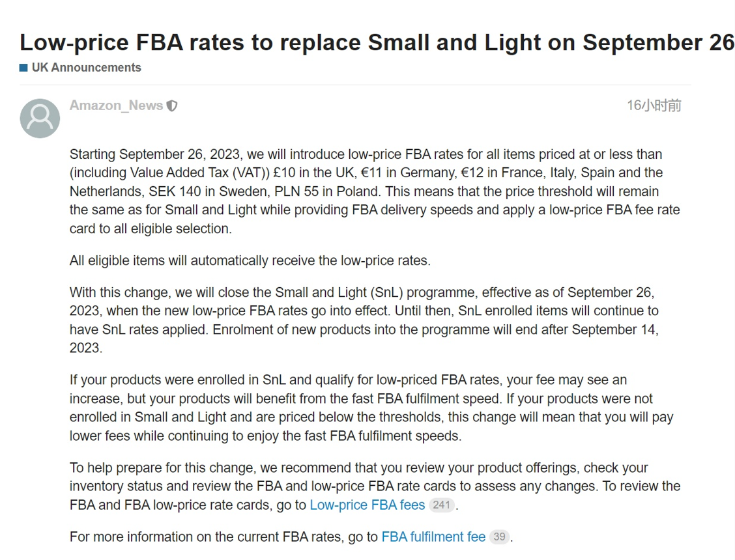Click the sentence 'All eligible items will automatically receive'

[250, 260]
